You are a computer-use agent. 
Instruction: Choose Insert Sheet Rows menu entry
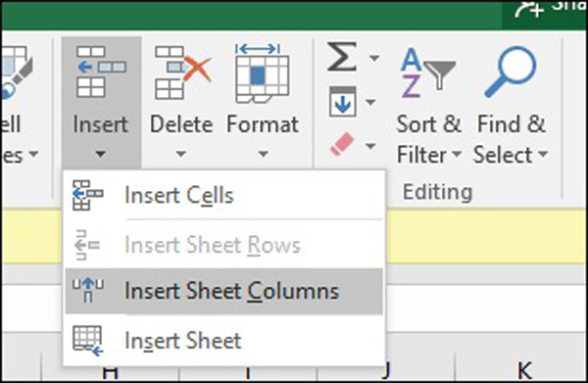(x=223, y=245)
